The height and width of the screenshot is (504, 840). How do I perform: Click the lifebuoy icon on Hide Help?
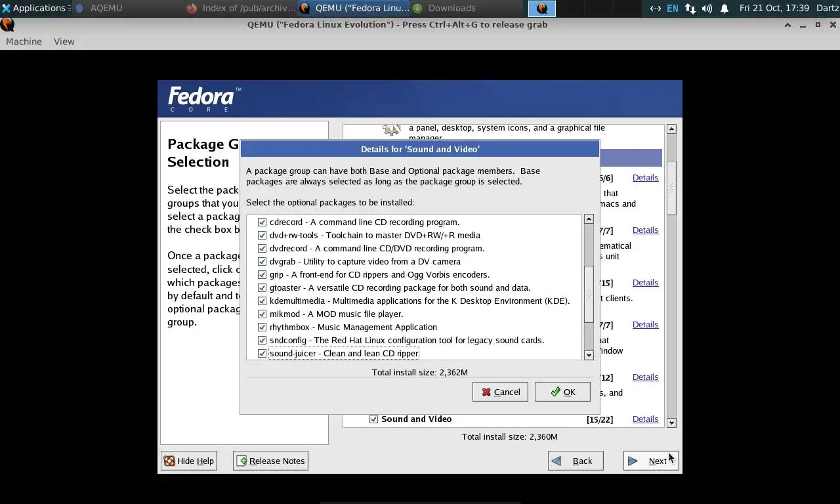pos(169,461)
